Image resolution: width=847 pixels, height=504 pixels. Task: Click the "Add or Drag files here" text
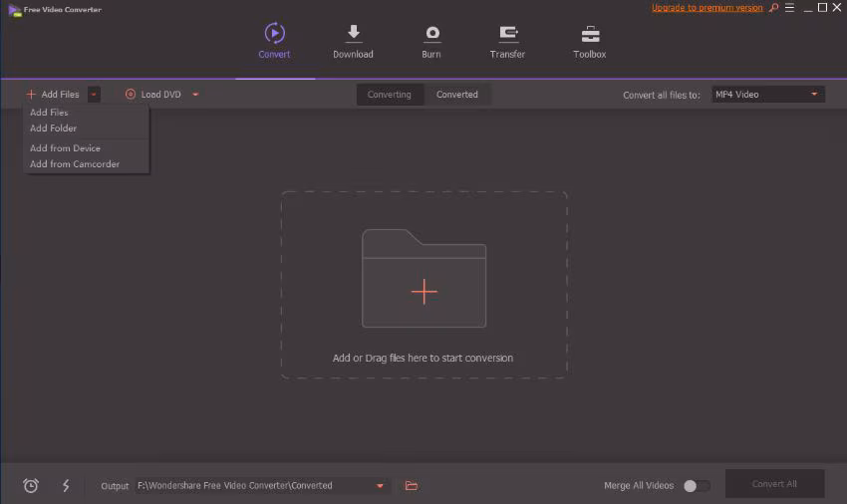coord(423,359)
